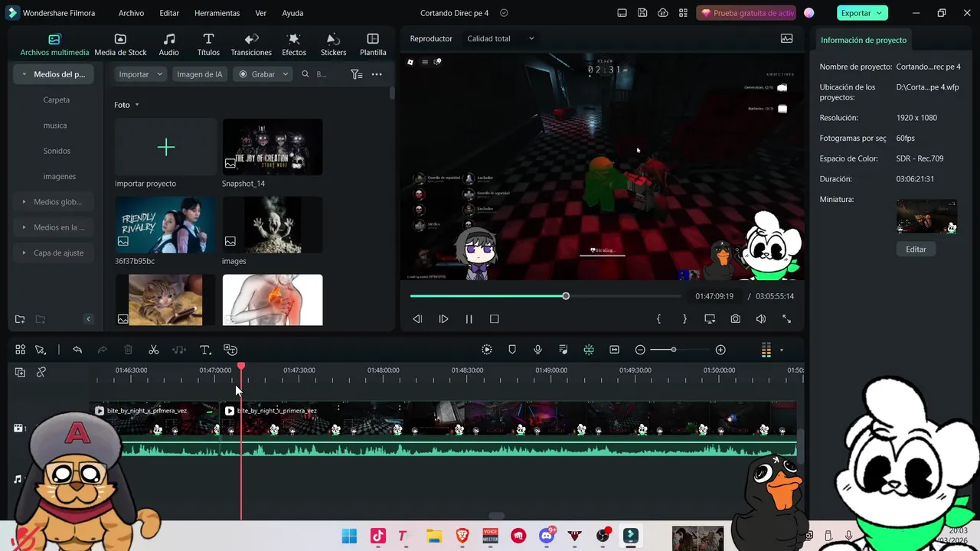Viewport: 980px width, 551px height.
Task: Enter fullscreen preview mode
Action: point(786,319)
